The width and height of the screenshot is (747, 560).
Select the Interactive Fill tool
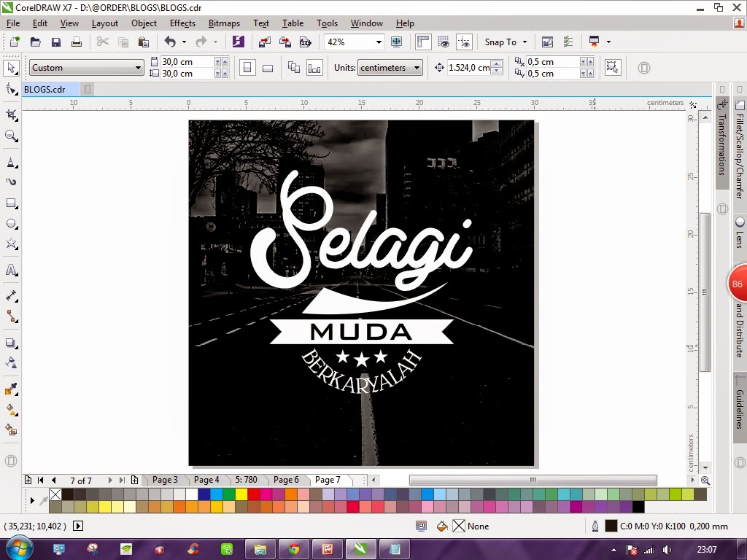coord(11,410)
